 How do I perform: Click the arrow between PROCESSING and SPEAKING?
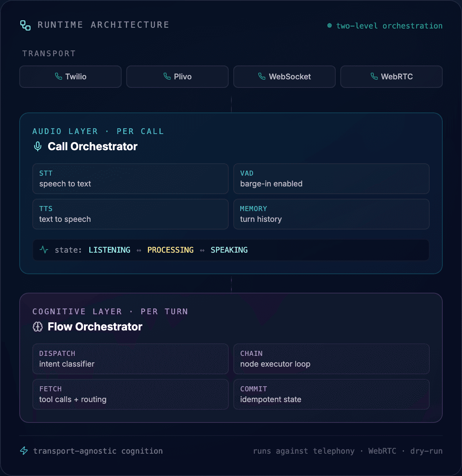[202, 250]
